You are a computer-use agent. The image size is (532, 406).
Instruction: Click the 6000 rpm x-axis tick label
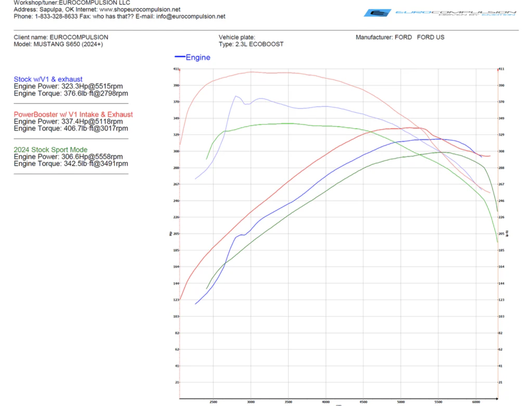pyautogui.click(x=476, y=402)
